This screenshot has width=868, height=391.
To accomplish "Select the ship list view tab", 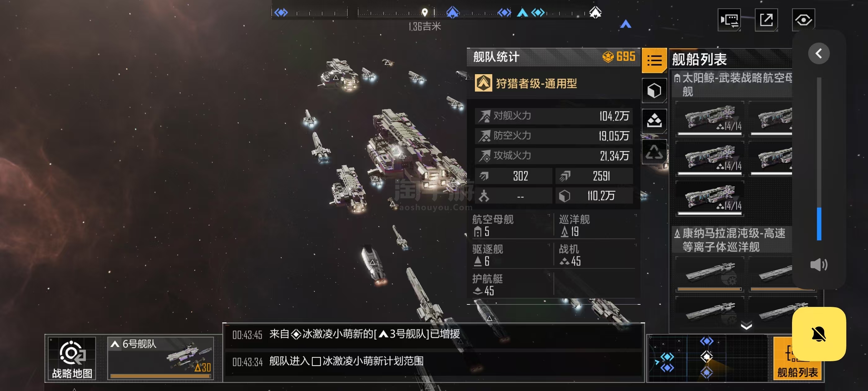I will pos(654,61).
